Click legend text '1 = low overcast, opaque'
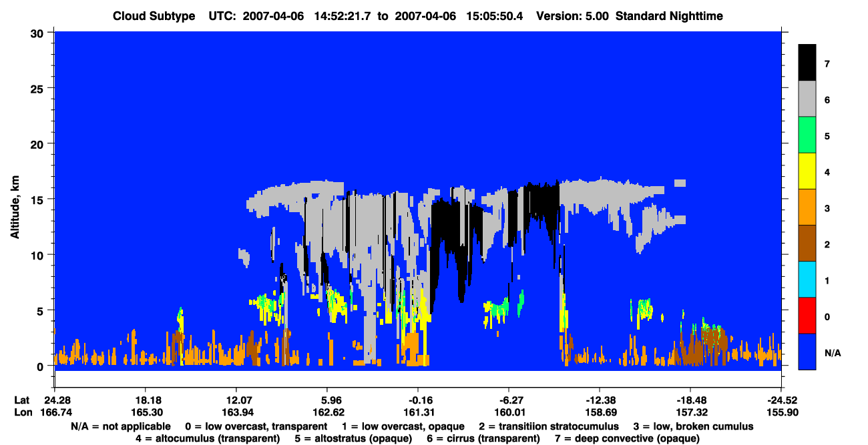Screen dimensions: 868x445 [x=403, y=426]
